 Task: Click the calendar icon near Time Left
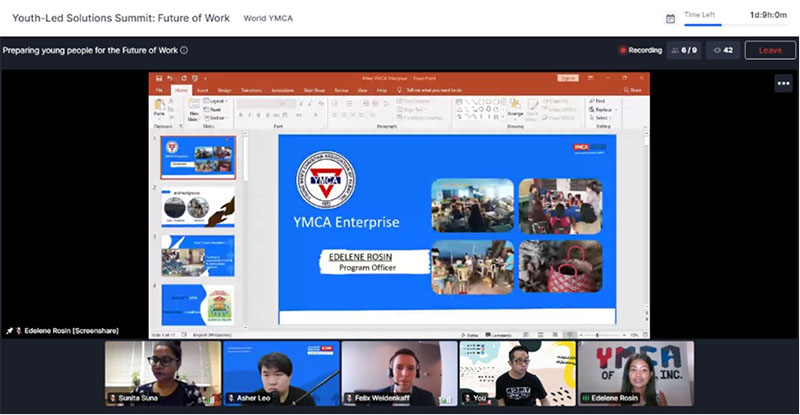(670, 19)
